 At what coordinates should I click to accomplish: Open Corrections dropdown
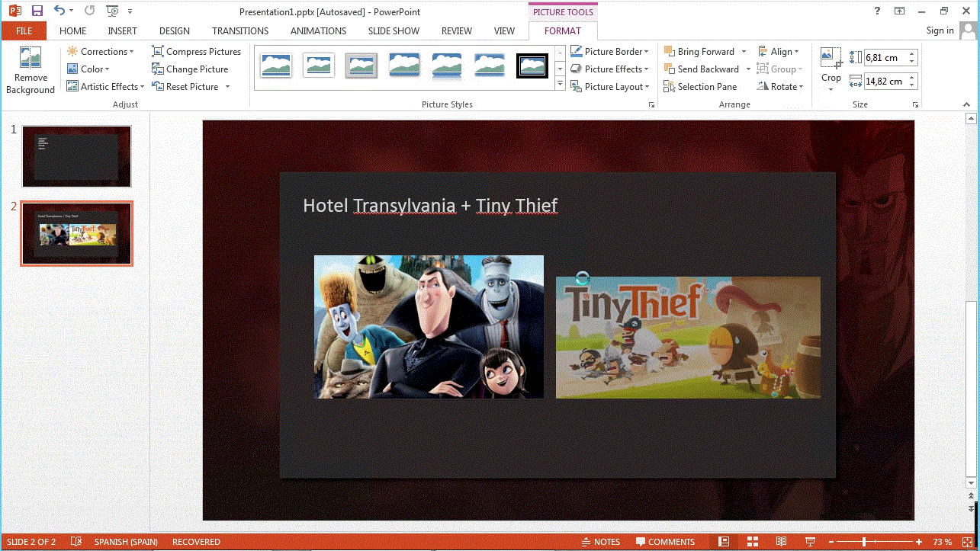[100, 52]
